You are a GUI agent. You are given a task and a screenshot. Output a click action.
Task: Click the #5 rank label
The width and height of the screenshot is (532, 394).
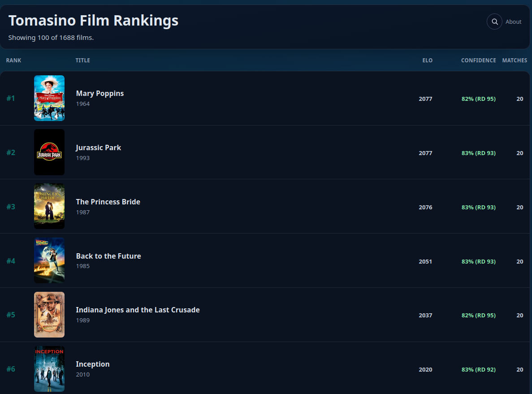(11, 315)
